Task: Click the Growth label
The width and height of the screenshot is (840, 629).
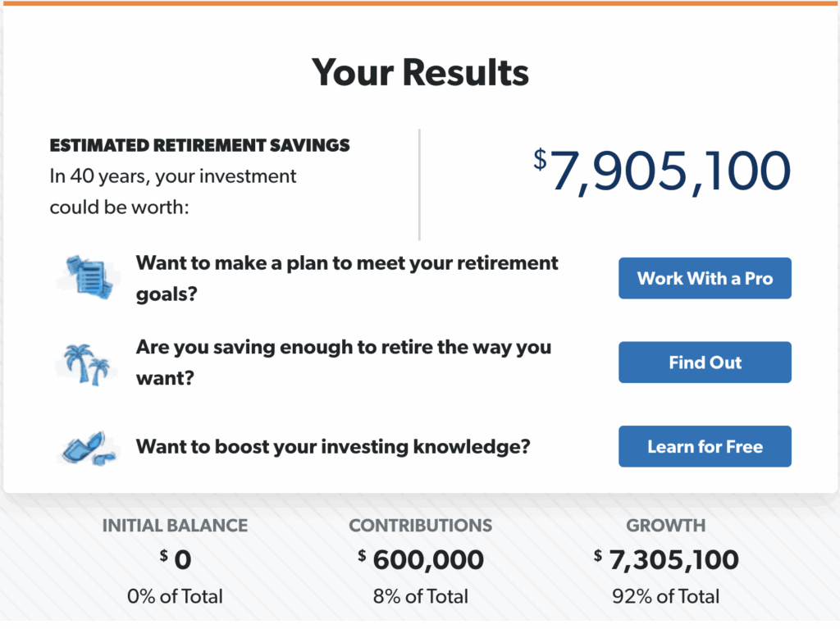Action: coord(666,526)
